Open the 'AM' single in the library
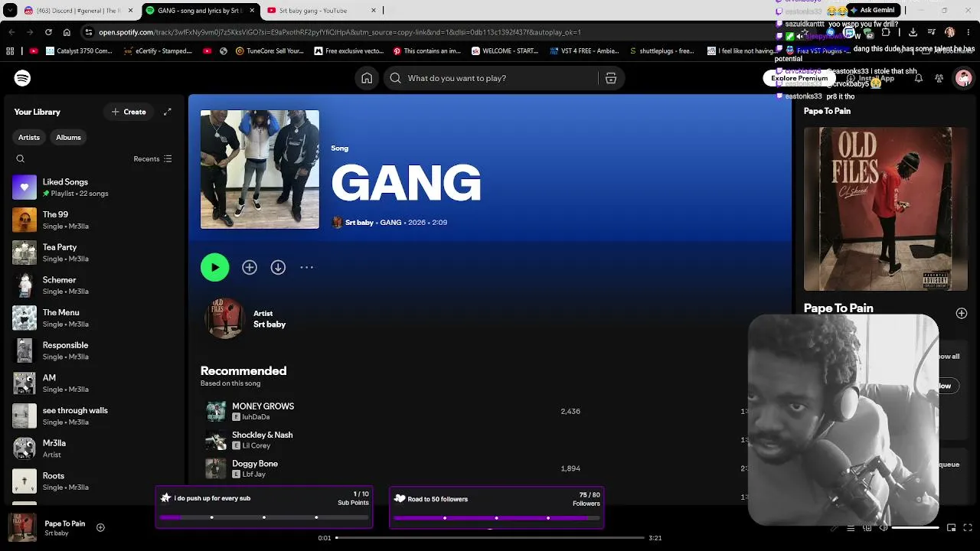This screenshot has width=980, height=551. click(x=96, y=383)
